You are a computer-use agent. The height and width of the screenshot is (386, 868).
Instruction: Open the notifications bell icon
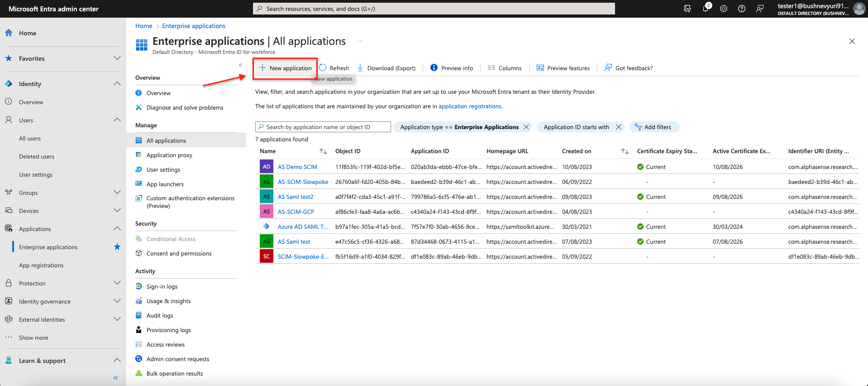706,9
